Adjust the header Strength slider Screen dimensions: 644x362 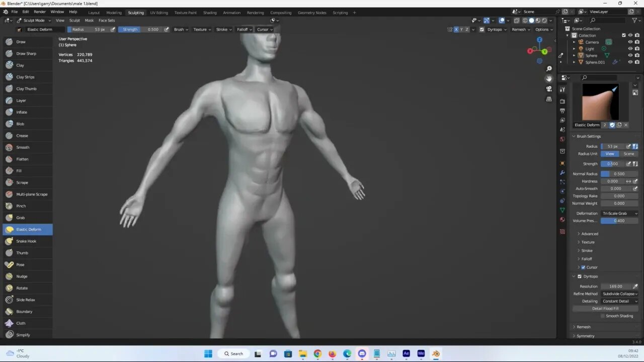140,29
